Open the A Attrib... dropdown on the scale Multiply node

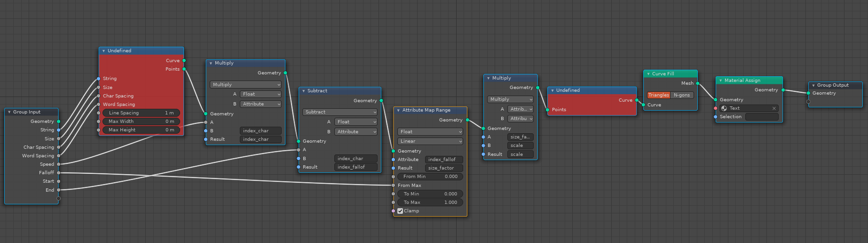point(521,109)
